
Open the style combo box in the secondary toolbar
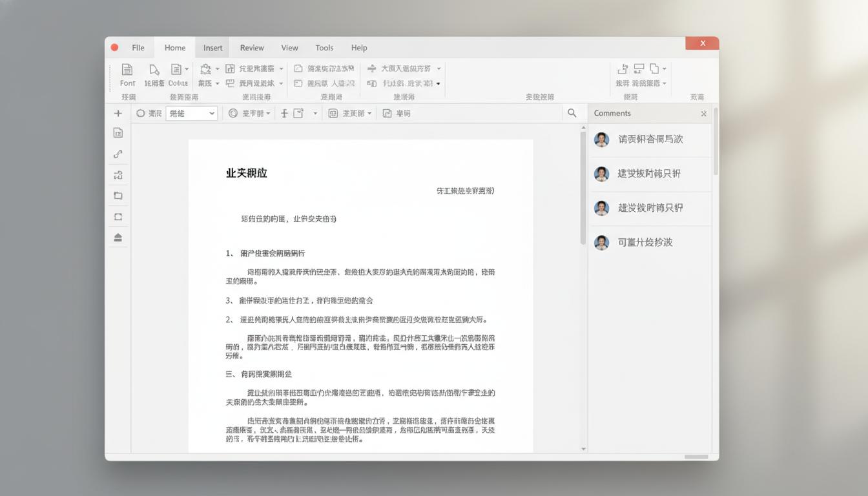tap(192, 113)
